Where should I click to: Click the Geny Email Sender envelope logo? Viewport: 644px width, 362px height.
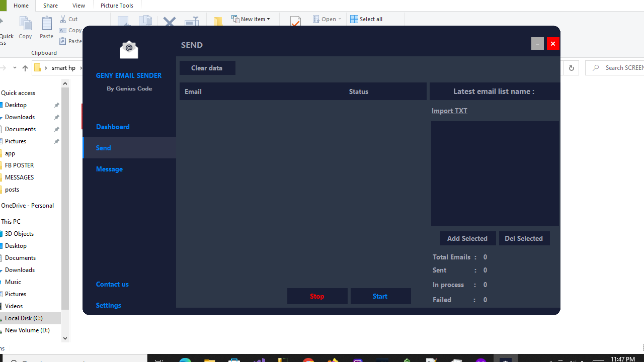129,49
